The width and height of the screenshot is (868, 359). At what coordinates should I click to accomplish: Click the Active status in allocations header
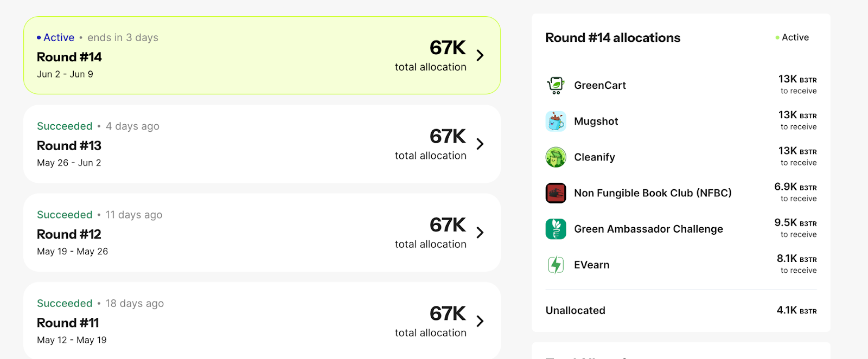tap(795, 37)
